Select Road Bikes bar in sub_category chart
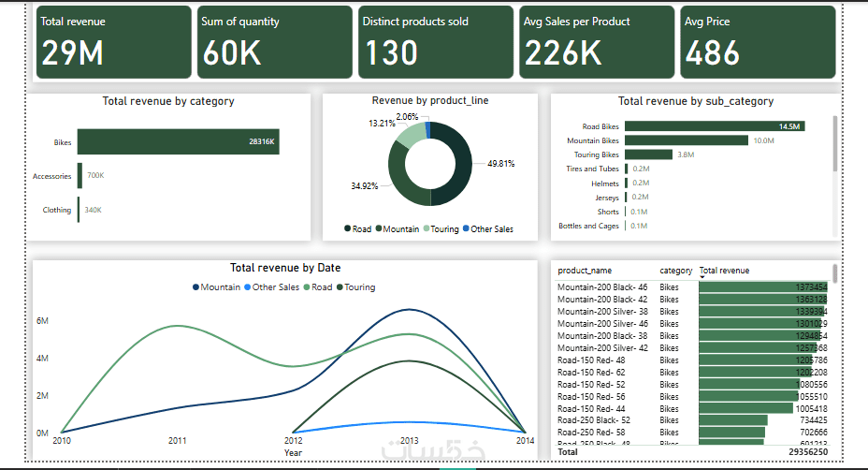The image size is (868, 470). tap(715, 126)
